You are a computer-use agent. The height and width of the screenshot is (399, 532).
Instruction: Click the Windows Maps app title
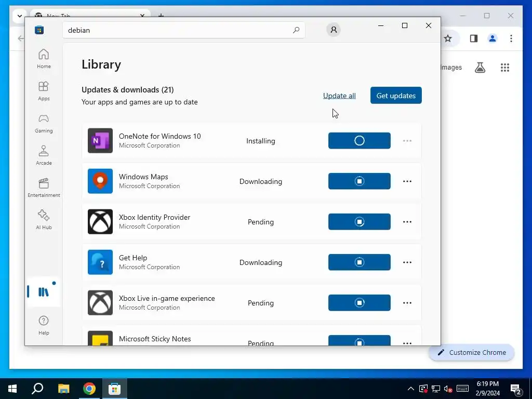tap(143, 177)
